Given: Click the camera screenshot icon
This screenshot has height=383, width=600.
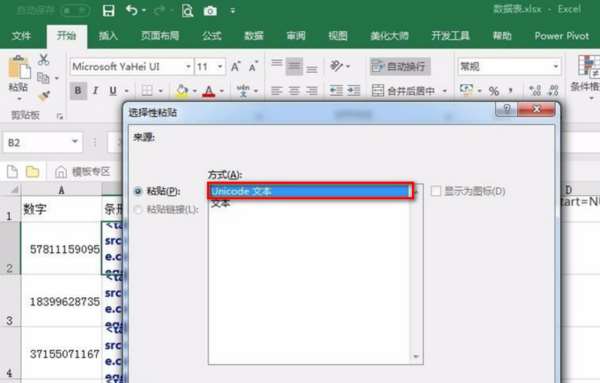Looking at the screenshot, I should coord(210,11).
